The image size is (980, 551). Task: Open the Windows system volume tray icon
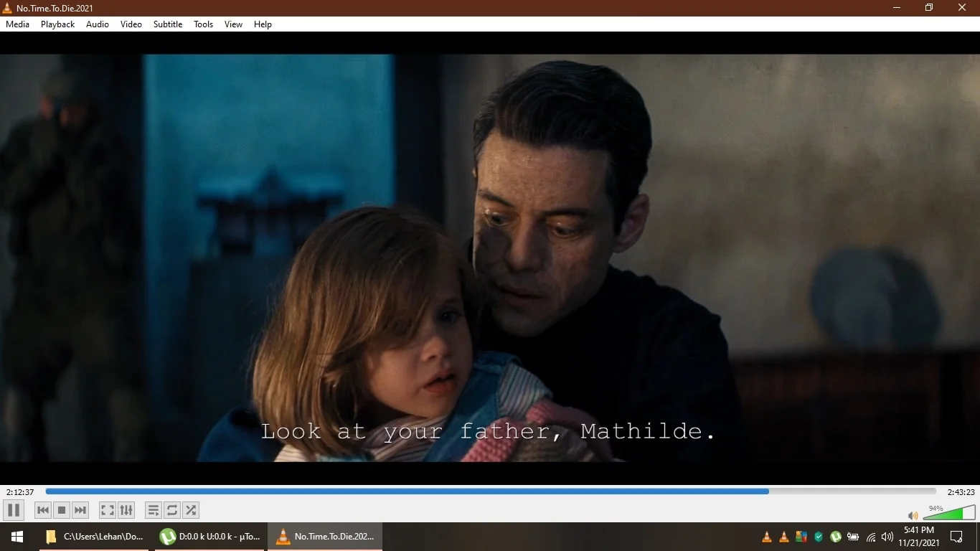(887, 537)
